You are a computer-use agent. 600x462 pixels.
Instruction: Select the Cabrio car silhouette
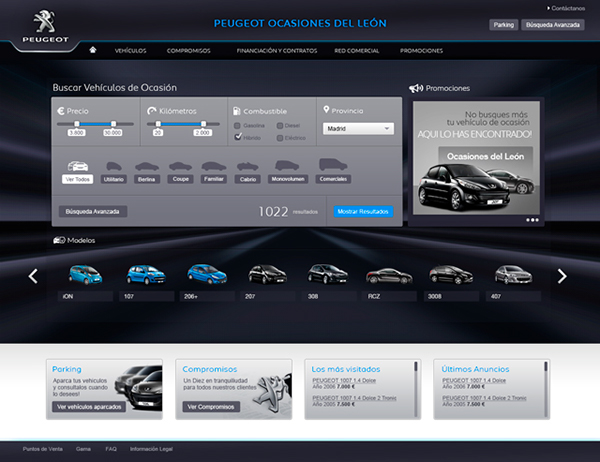point(248,167)
